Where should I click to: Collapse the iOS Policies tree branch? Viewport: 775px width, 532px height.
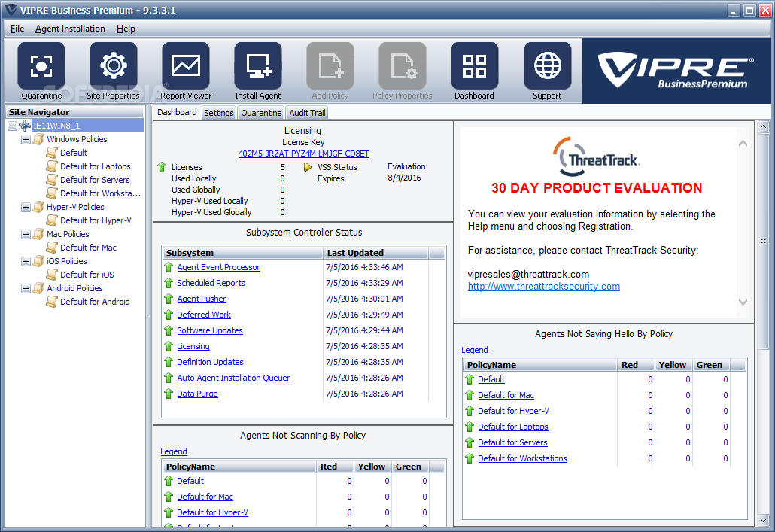(x=26, y=261)
